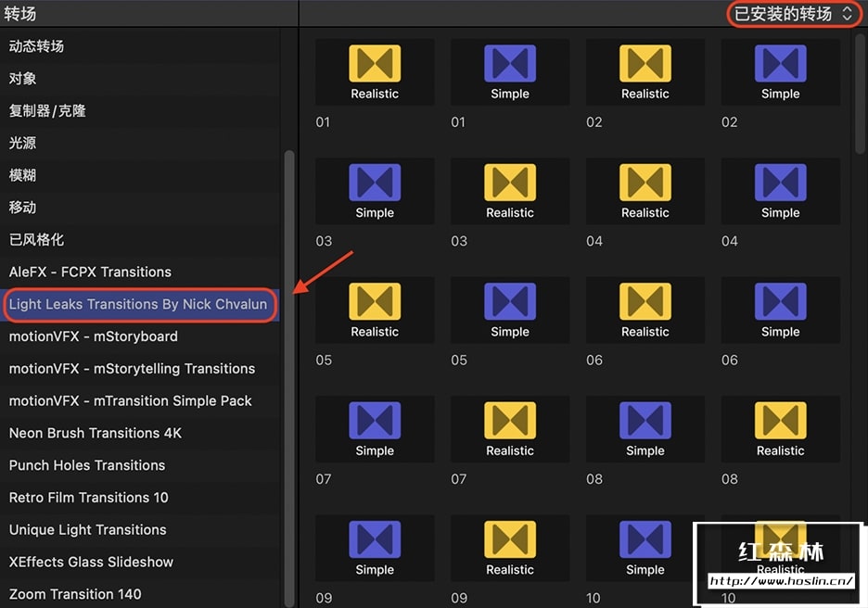
Task: Select Retro Film Transitions 10
Action: (x=139, y=498)
